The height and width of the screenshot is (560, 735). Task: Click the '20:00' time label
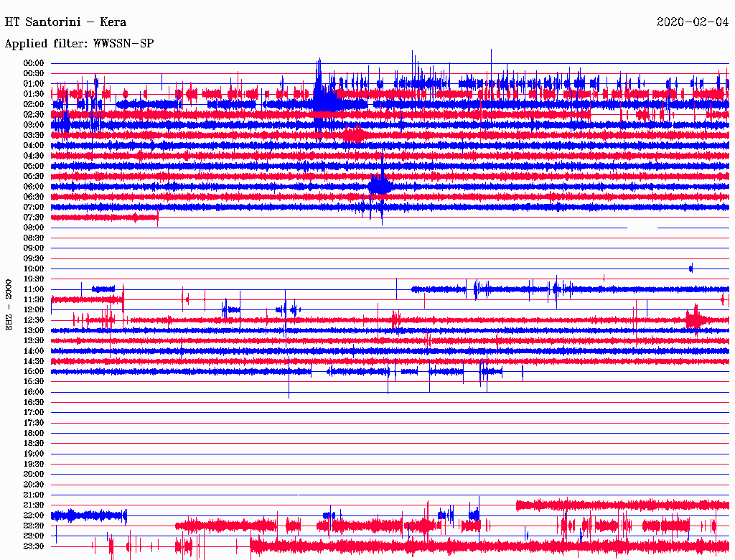click(x=34, y=474)
